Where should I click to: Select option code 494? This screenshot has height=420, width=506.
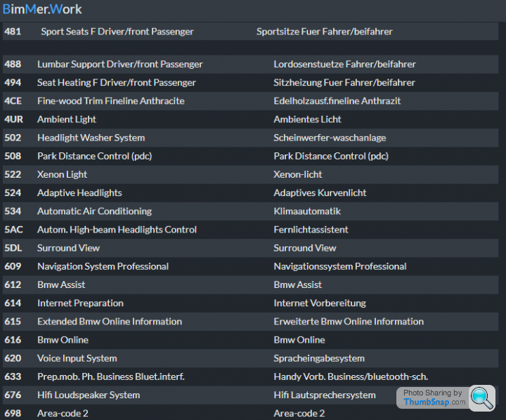pyautogui.click(x=13, y=83)
